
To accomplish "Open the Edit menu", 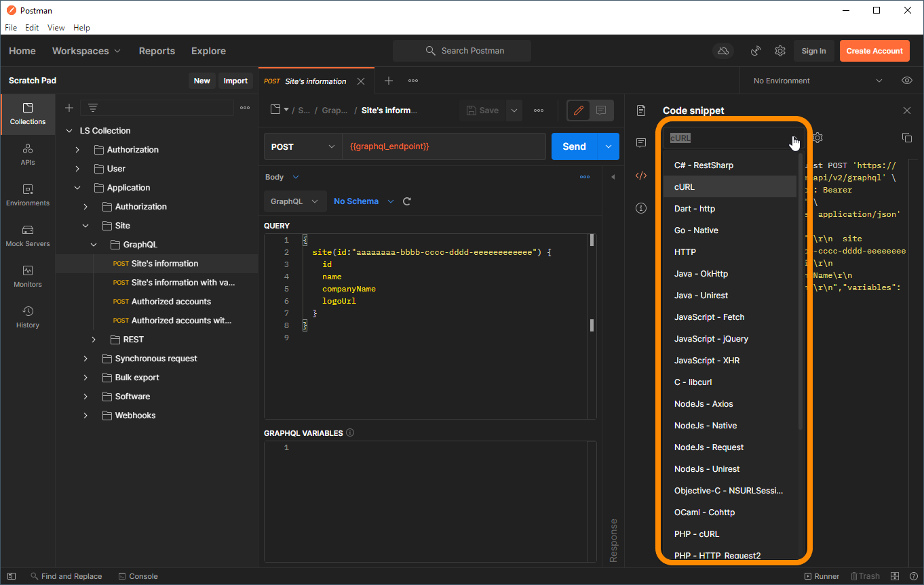I will click(32, 28).
